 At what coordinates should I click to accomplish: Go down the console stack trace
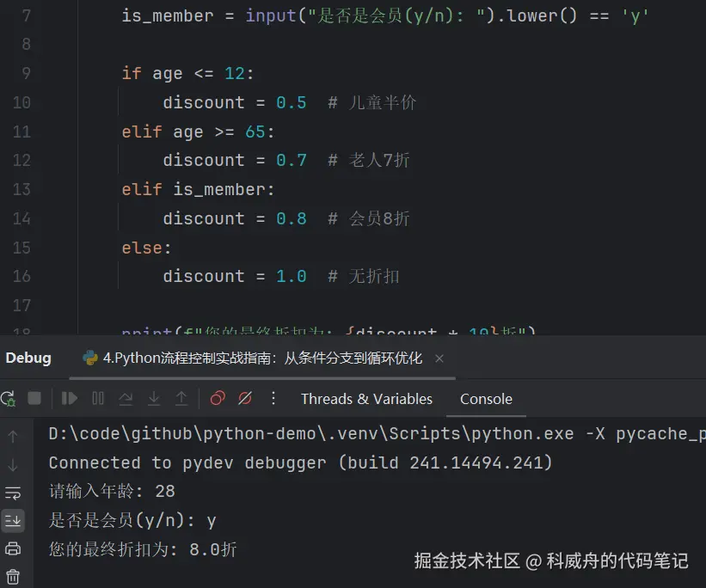coord(13,464)
